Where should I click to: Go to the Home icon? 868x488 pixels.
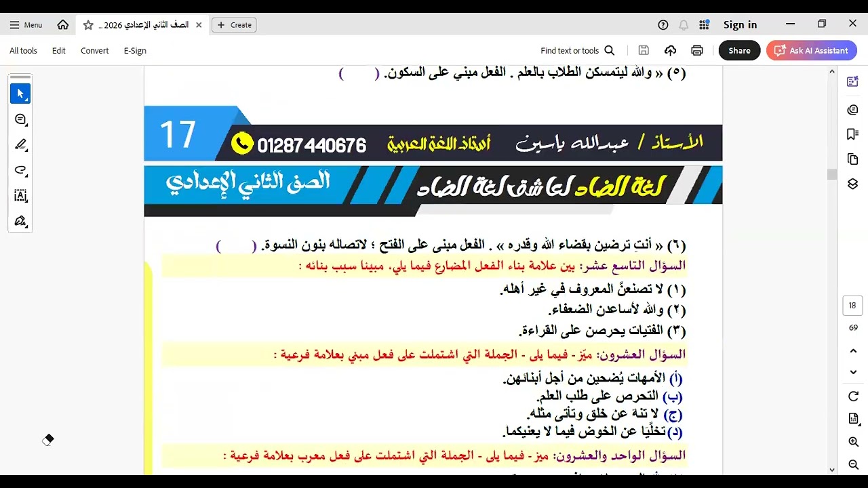click(x=63, y=25)
